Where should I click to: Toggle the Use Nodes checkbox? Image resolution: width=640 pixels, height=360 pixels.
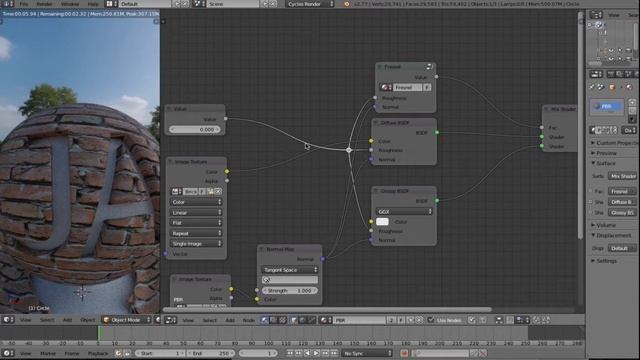(x=431, y=320)
